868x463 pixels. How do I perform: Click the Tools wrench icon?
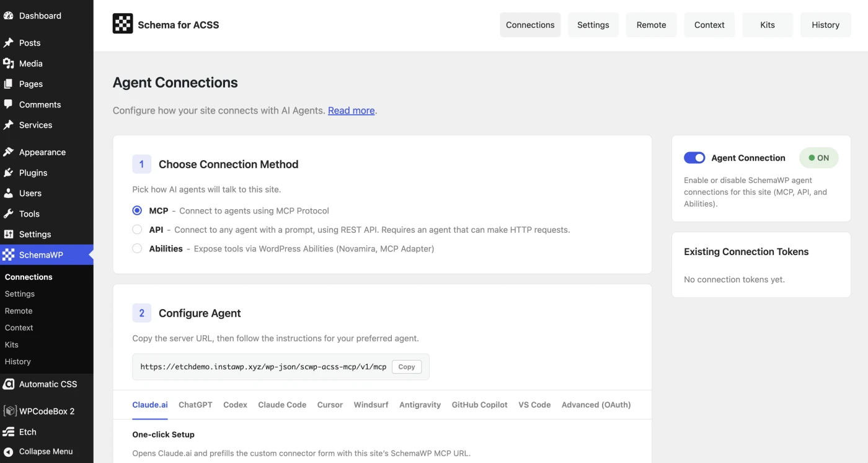(9, 214)
